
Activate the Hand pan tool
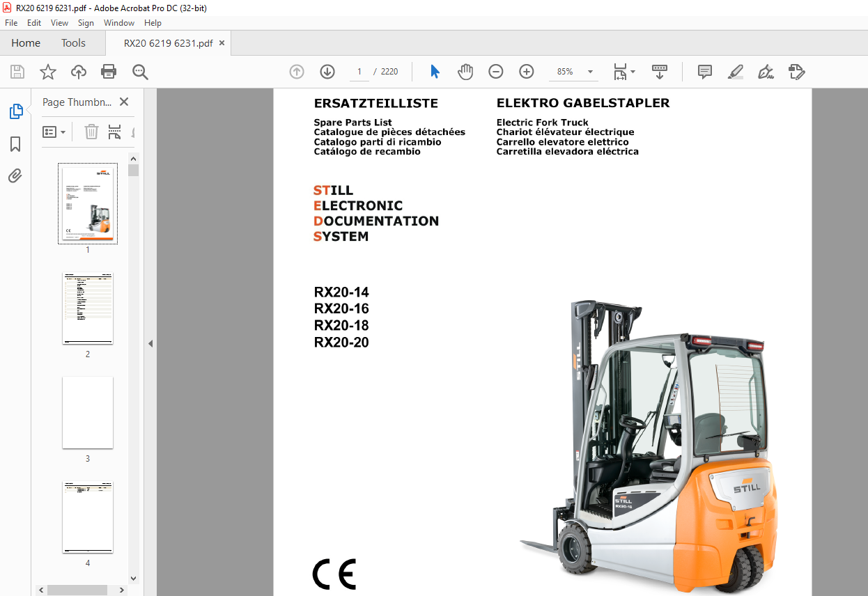[465, 72]
